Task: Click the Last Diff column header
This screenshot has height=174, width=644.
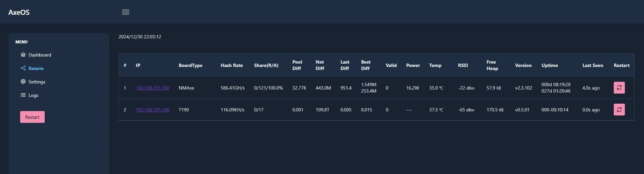Action: click(x=345, y=65)
